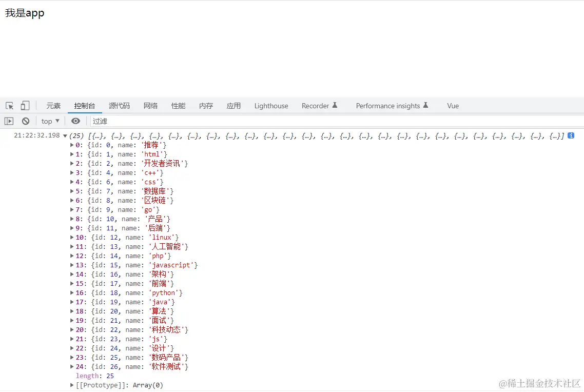
Task: Expand item 18 named 算法
Action: (x=72, y=311)
